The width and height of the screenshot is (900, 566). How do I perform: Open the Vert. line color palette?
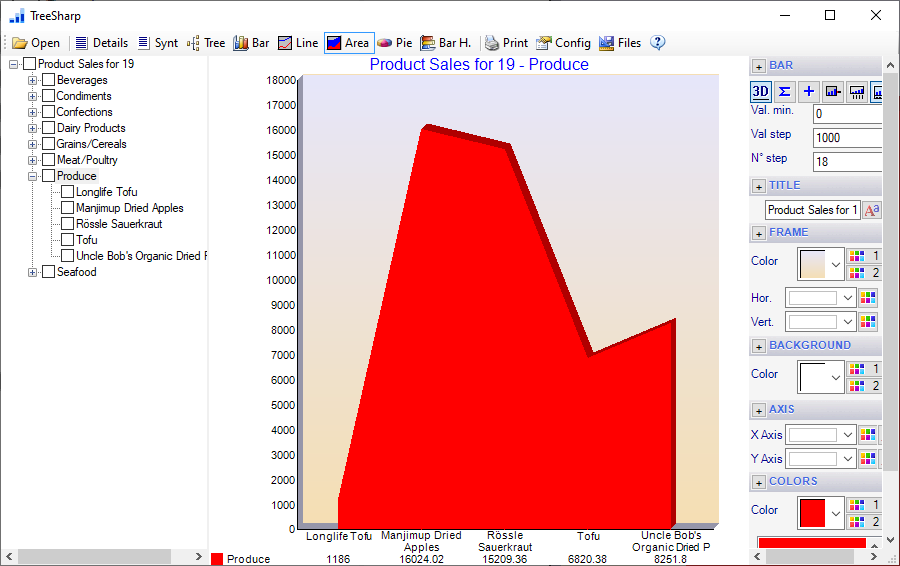(868, 322)
